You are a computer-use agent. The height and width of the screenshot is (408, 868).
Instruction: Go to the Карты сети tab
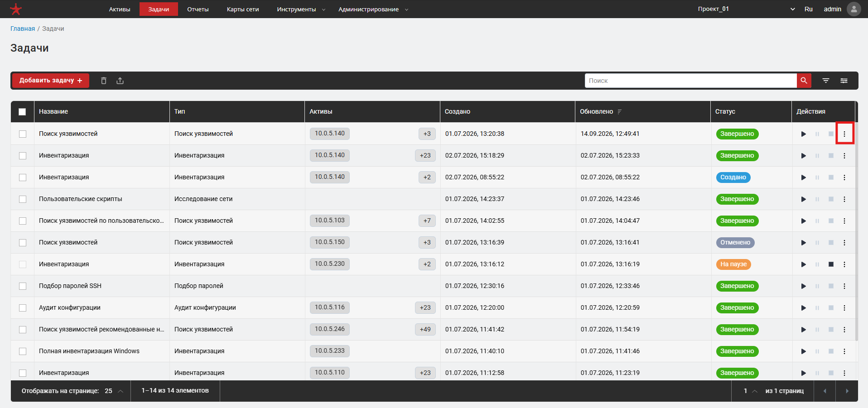243,9
